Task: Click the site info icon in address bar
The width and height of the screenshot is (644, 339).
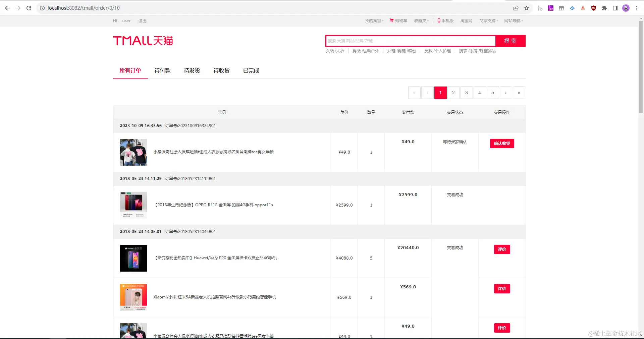Action: pyautogui.click(x=42, y=8)
